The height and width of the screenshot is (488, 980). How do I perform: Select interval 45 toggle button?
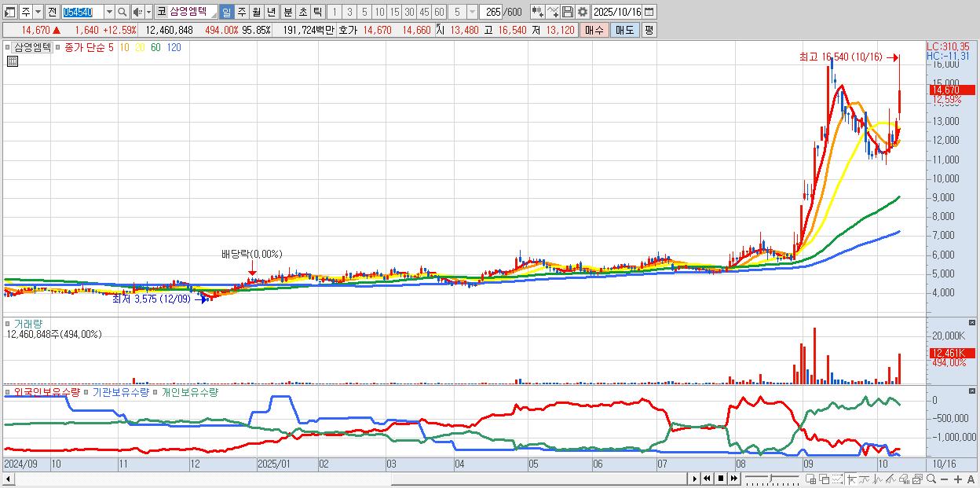424,12
